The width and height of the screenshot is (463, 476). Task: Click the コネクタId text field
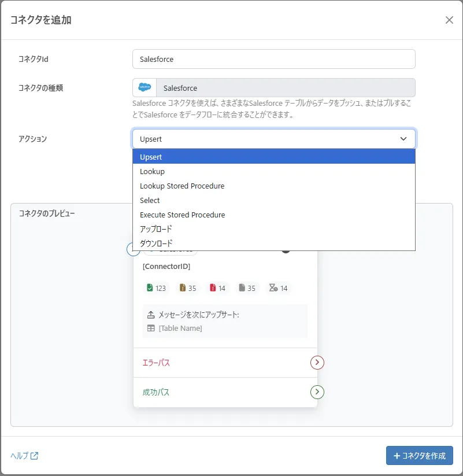273,58
